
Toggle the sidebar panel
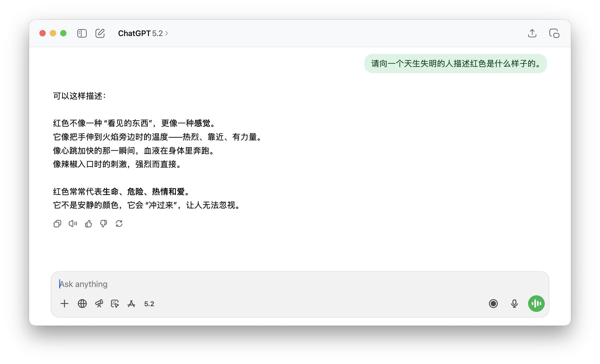82,33
